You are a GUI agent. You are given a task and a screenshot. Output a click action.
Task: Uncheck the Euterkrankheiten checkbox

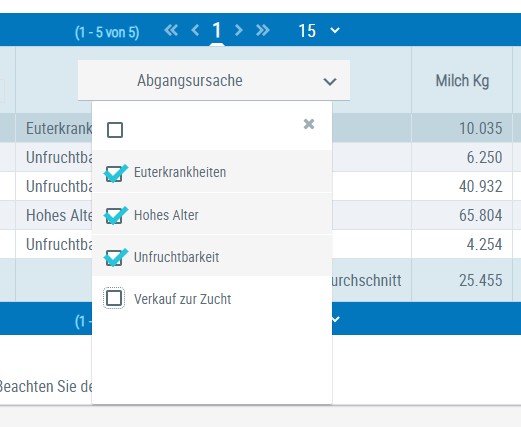pyautogui.click(x=114, y=173)
